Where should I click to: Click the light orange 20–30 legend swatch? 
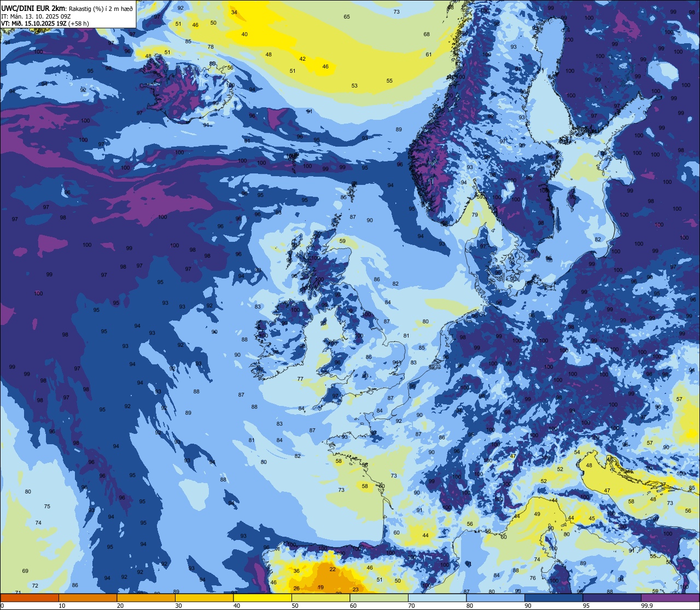[146, 597]
